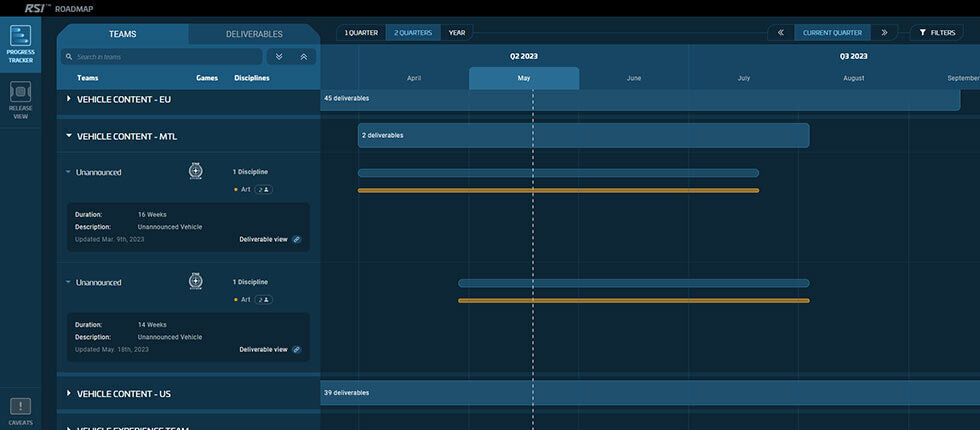Collapse the 16 Weeks Unannounced deliverable
The height and width of the screenshot is (430, 980).
pyautogui.click(x=68, y=172)
